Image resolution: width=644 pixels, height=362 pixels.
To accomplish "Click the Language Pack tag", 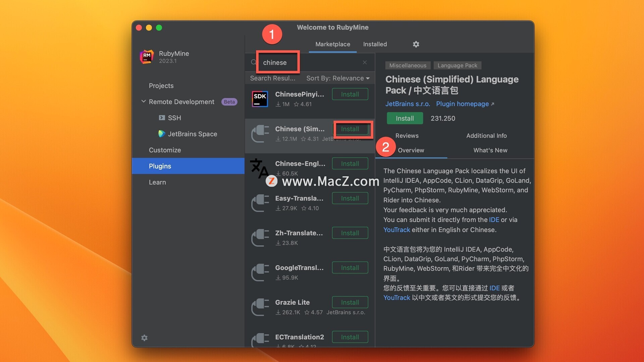I will click(457, 65).
